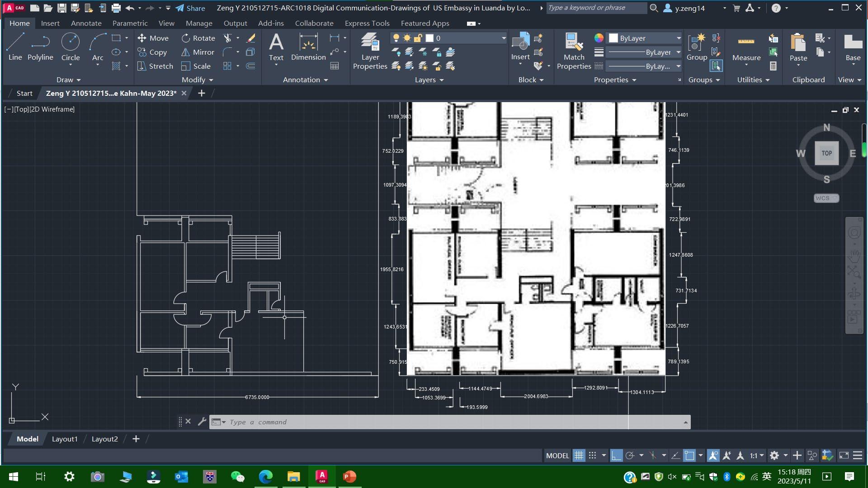This screenshot has height=488, width=868.
Task: Click the Share button
Action: tap(190, 8)
